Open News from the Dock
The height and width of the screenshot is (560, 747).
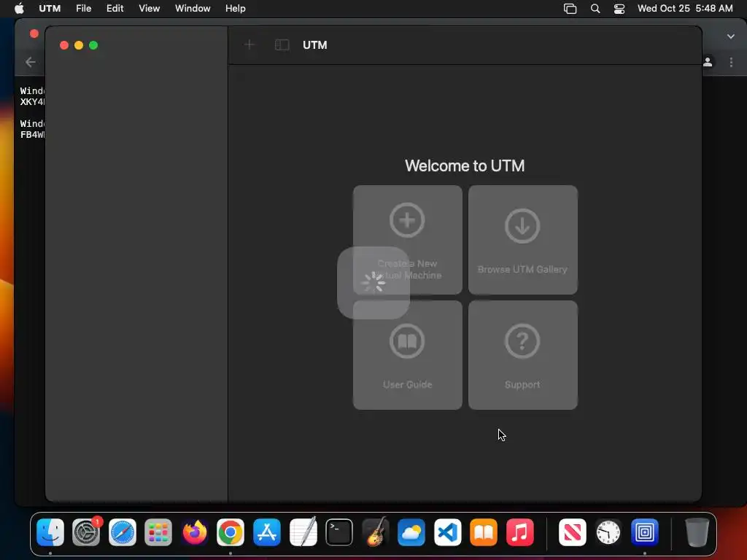coord(572,532)
